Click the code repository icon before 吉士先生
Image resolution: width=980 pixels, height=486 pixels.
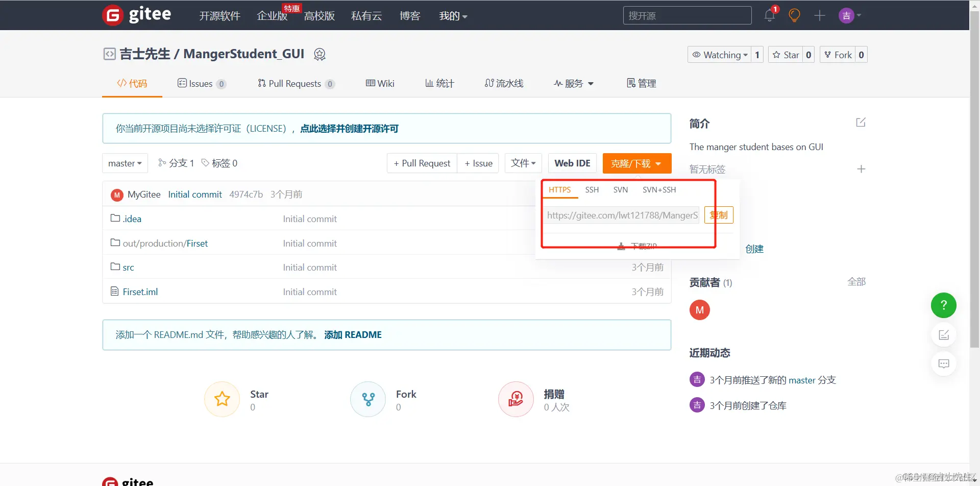(x=109, y=54)
